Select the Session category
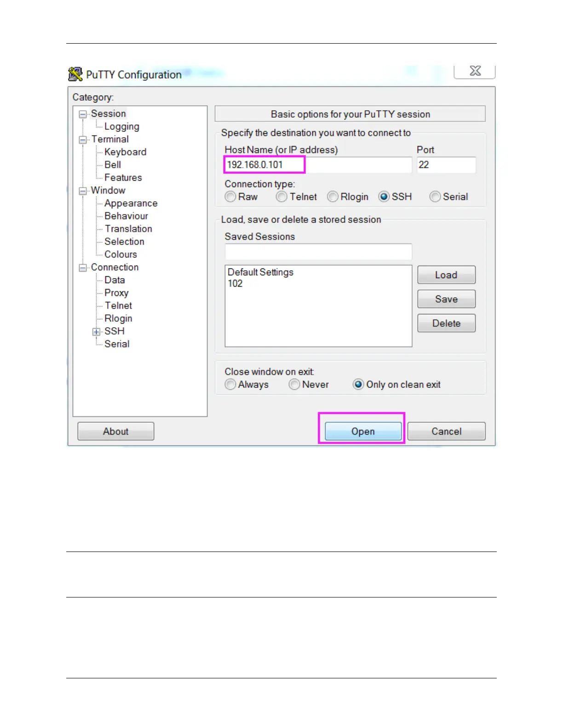The image size is (563, 728). pos(108,114)
